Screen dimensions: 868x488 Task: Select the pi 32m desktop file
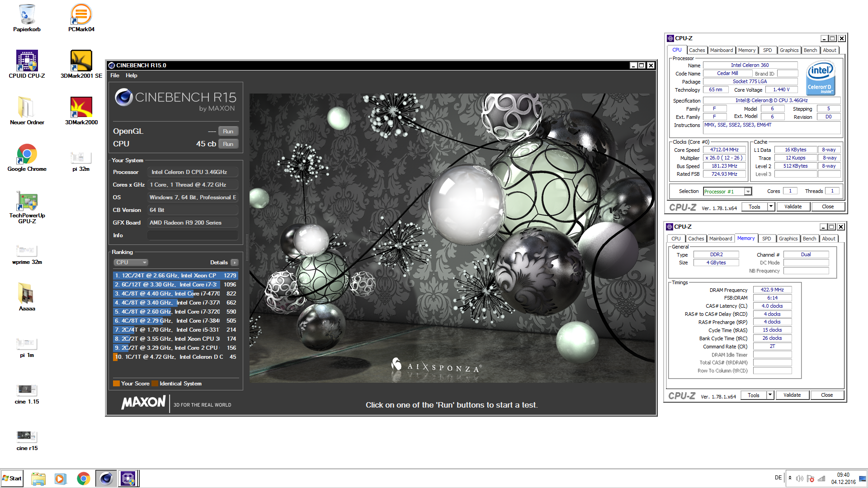click(x=81, y=161)
